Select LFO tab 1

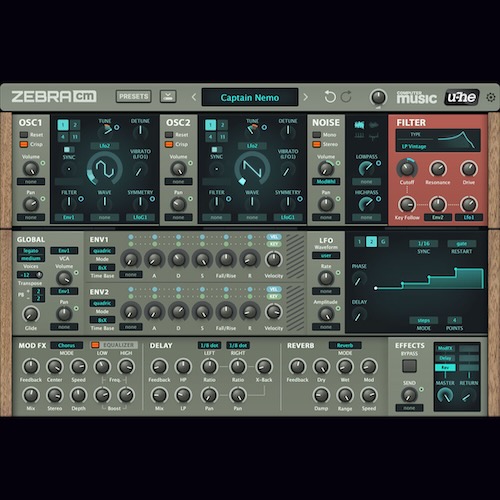coord(359,242)
